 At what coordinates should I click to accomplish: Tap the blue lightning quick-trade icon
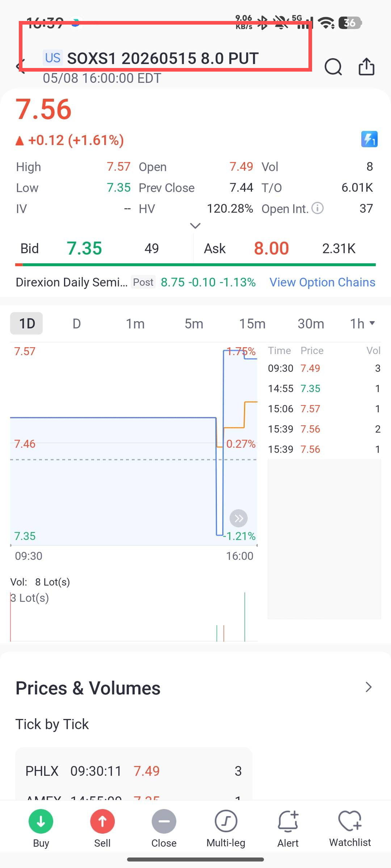(369, 139)
